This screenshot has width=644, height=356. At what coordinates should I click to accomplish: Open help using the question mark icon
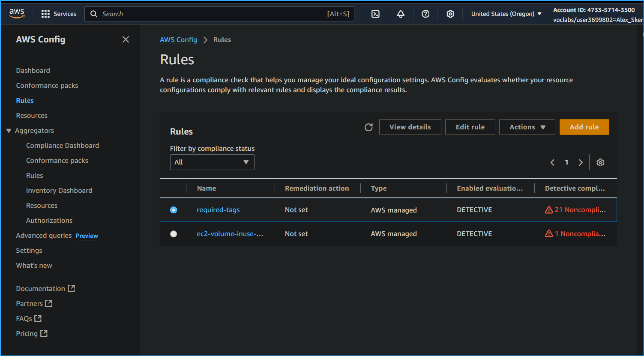pyautogui.click(x=425, y=13)
